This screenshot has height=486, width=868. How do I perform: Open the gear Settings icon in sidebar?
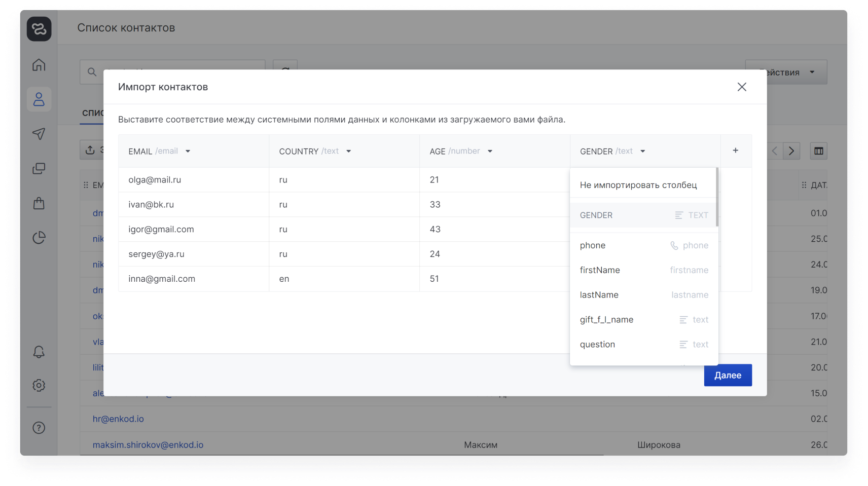coord(39,386)
